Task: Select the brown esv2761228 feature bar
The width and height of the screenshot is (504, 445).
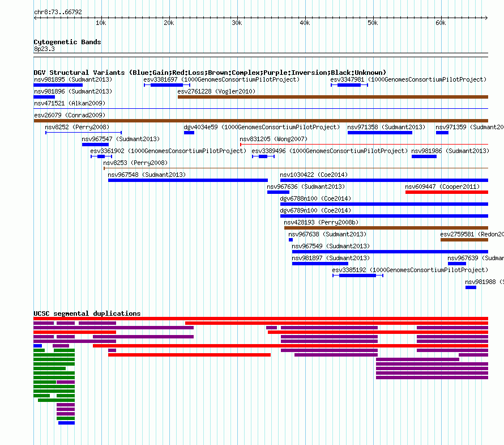Action: [x=333, y=97]
